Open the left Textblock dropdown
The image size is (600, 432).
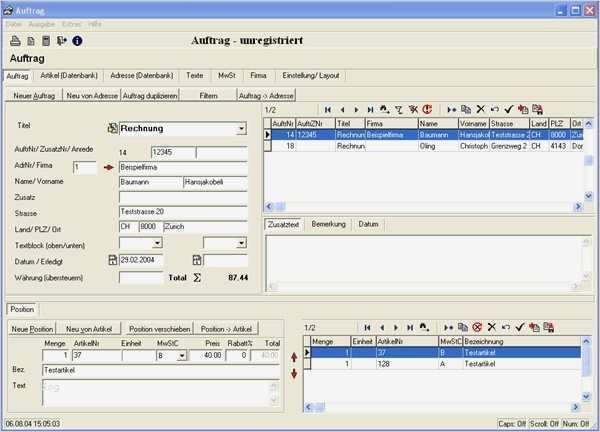tap(156, 243)
